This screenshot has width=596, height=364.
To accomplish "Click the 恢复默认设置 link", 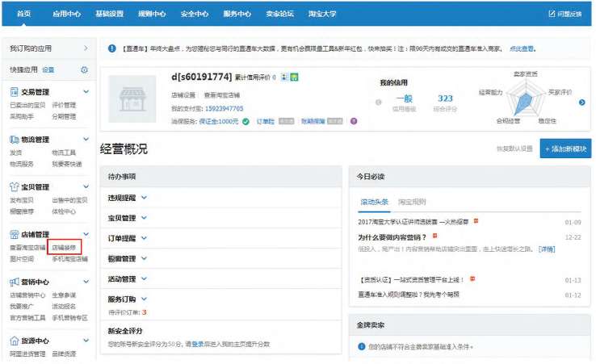I will [x=514, y=149].
